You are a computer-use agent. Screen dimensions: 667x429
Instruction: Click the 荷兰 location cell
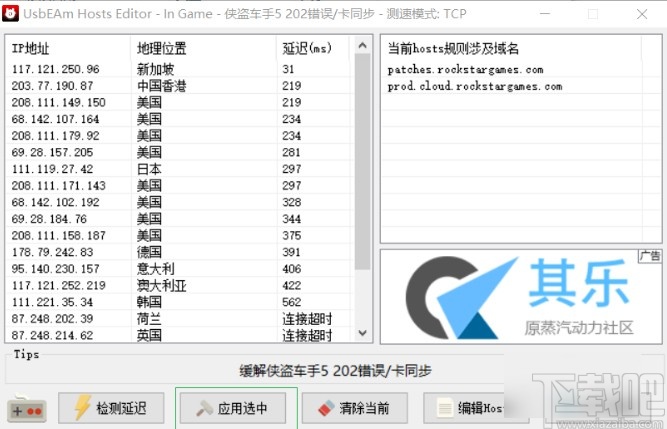click(149, 318)
